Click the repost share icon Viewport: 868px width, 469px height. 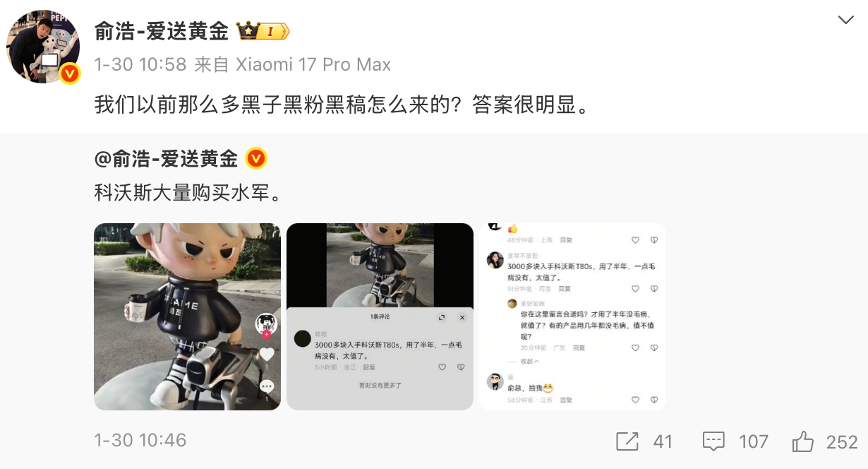(x=627, y=442)
